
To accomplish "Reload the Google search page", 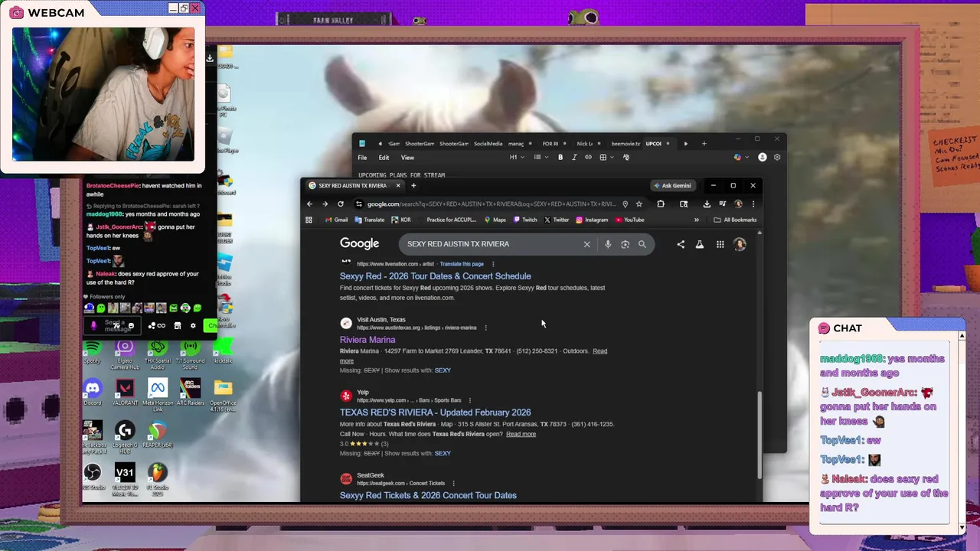I will point(341,204).
